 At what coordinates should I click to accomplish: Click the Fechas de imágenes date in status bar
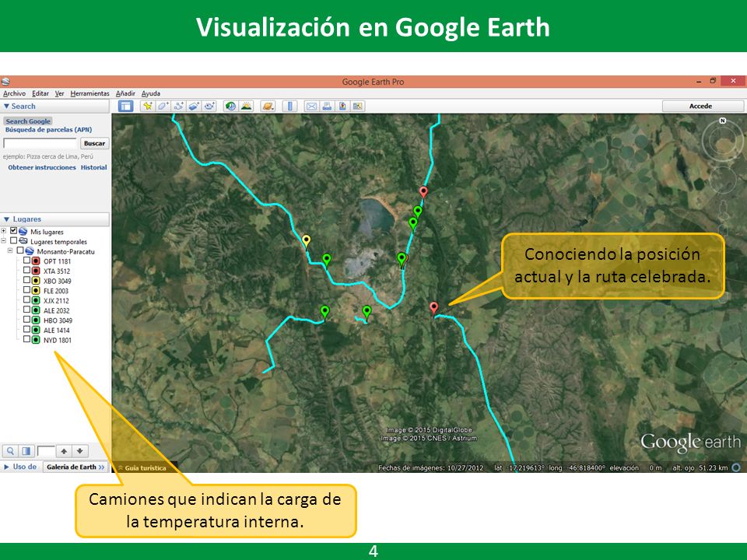(x=430, y=468)
